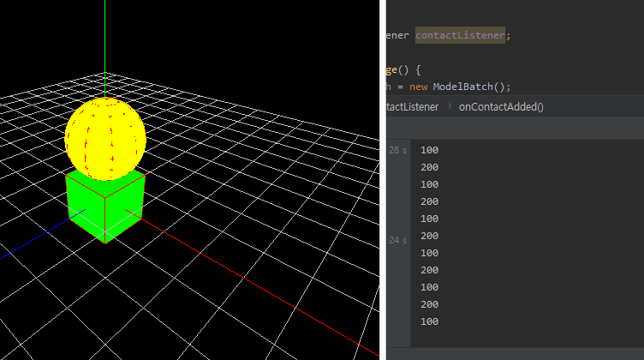Click the 'new' keyword in the editor
The width and height of the screenshot is (644, 360).
(x=418, y=87)
